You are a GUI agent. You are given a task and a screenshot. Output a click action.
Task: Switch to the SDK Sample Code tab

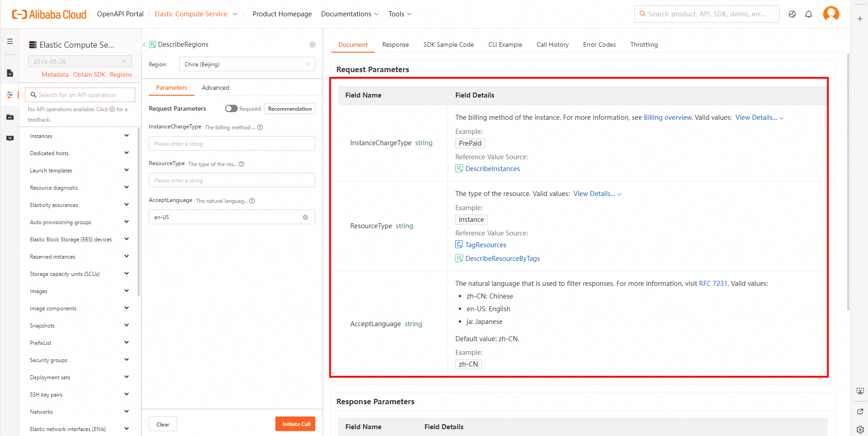coord(448,44)
